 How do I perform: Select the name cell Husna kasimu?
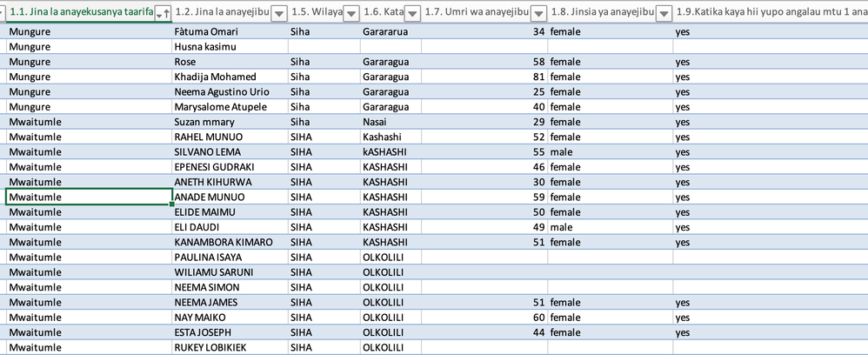point(230,46)
